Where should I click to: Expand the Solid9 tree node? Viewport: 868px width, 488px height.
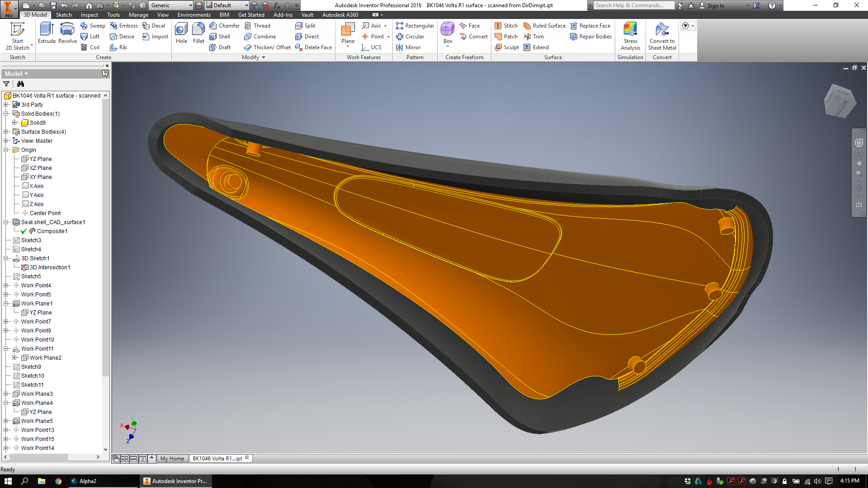pos(15,122)
